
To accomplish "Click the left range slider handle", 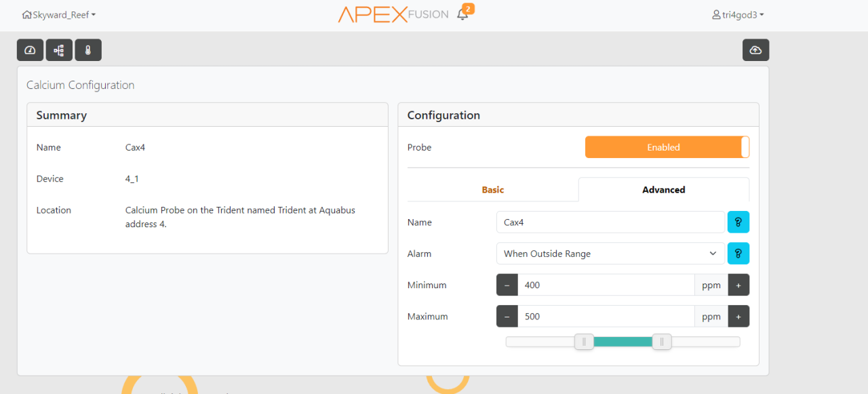I will coord(584,342).
